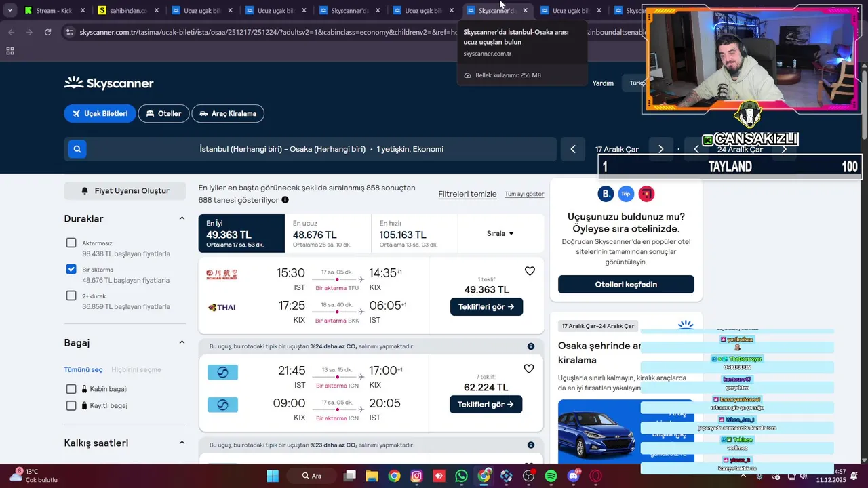This screenshot has height=488, width=868.
Task: Open OBS Studio from the taskbar
Action: (x=529, y=476)
